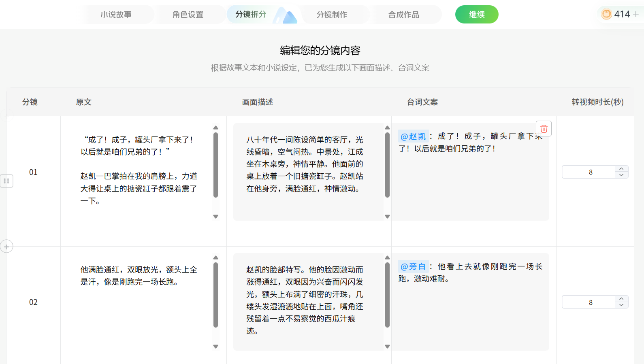Click the 画面描述 column header
This screenshot has height=364, width=644.
click(258, 102)
